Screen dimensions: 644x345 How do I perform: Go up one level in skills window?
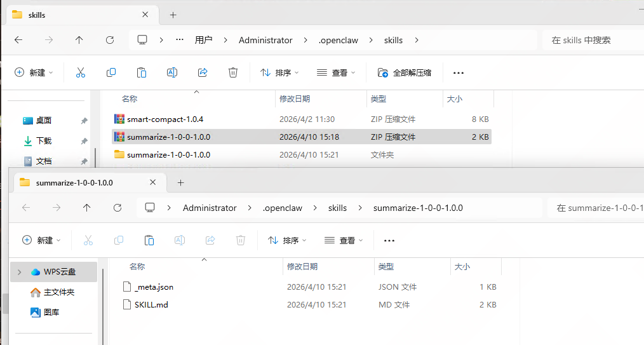(x=79, y=40)
